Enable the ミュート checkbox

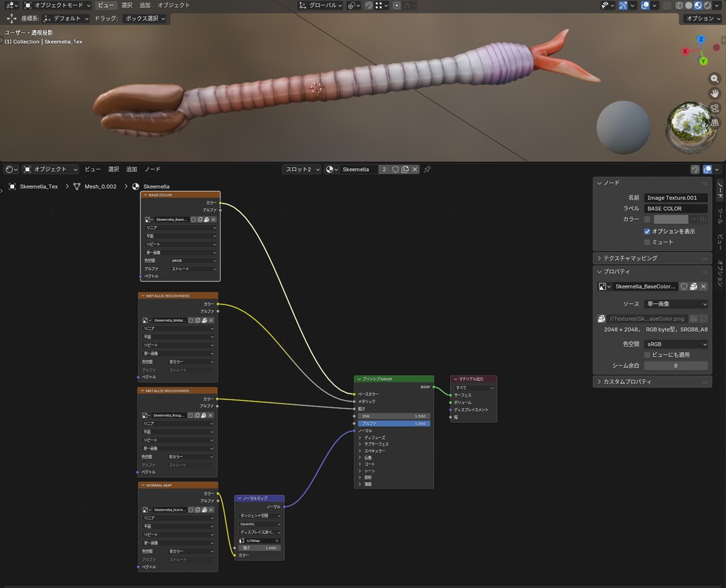click(647, 242)
